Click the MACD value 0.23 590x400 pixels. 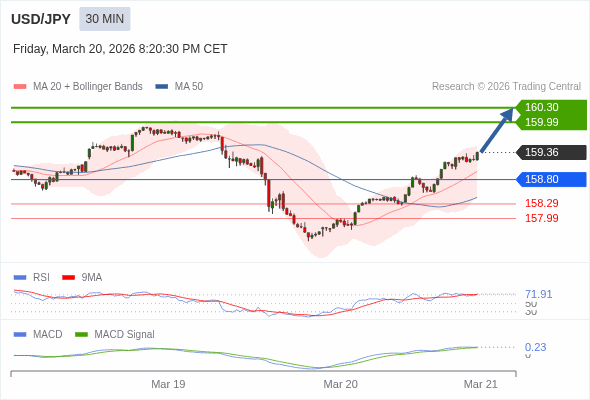pos(535,347)
